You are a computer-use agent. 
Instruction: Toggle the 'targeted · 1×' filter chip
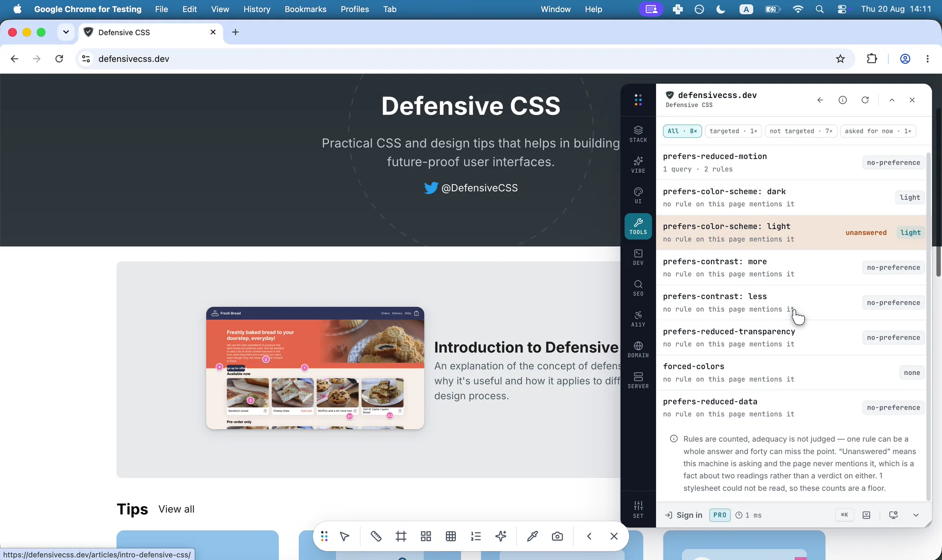733,131
